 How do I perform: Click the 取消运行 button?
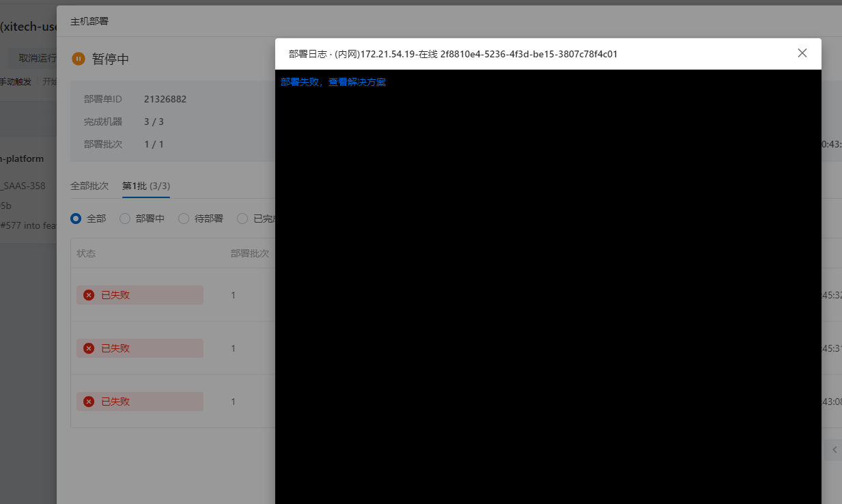coord(33,58)
